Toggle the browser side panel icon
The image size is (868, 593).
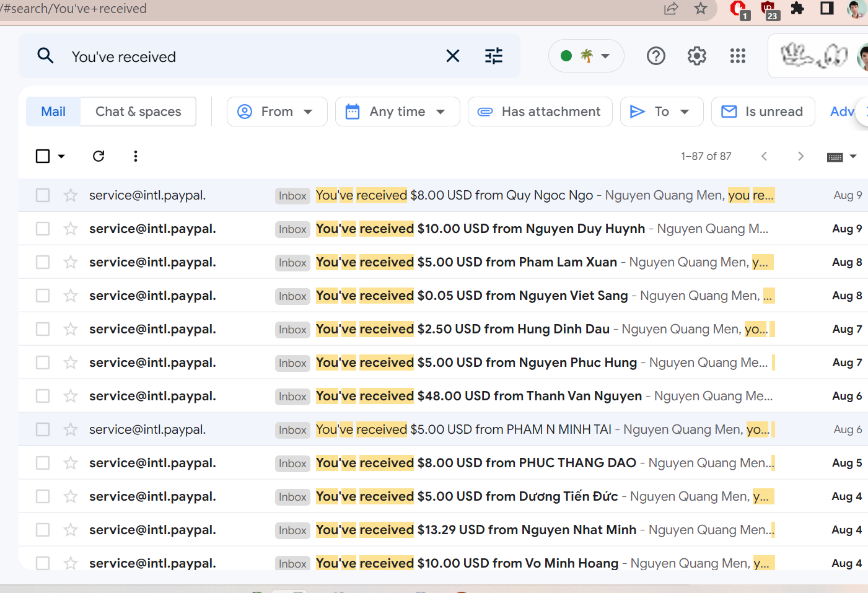827,8
